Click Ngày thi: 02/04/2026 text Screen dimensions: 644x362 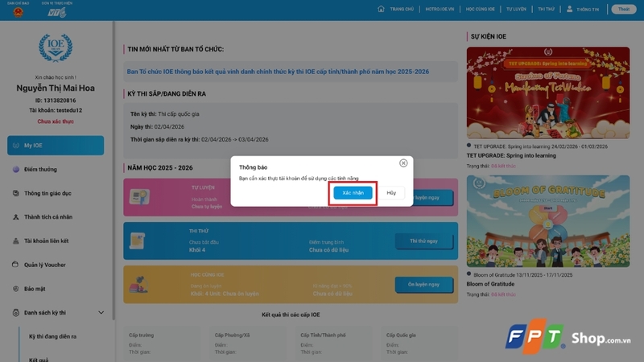point(157,127)
